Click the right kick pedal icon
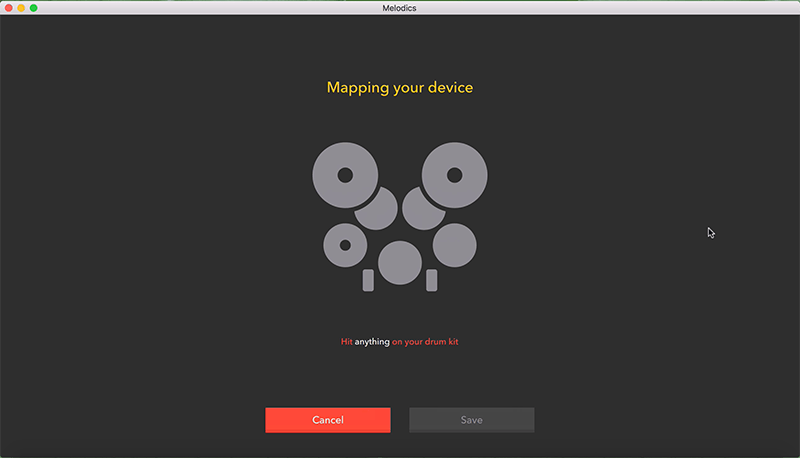800x458 pixels. [432, 281]
